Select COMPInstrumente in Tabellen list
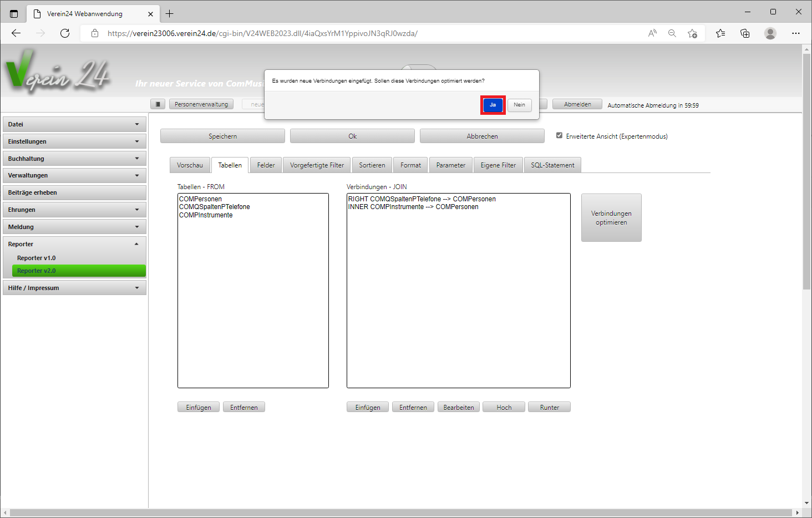This screenshot has height=518, width=812. point(206,215)
